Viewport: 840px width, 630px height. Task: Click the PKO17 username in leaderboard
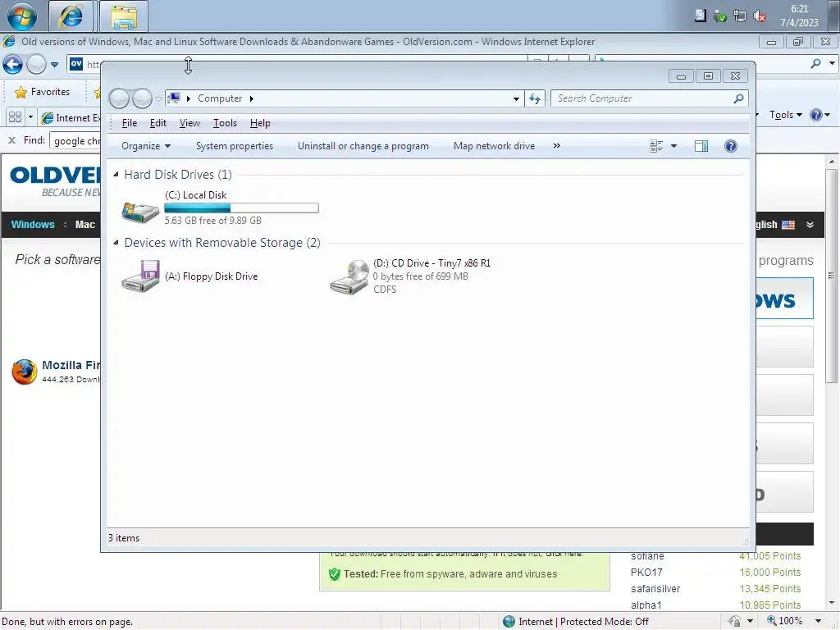pos(646,573)
